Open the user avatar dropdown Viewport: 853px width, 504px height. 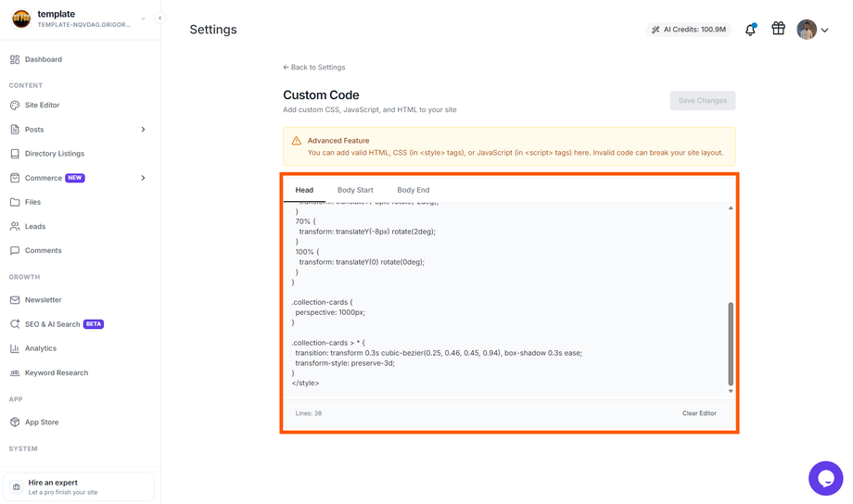[x=813, y=30]
